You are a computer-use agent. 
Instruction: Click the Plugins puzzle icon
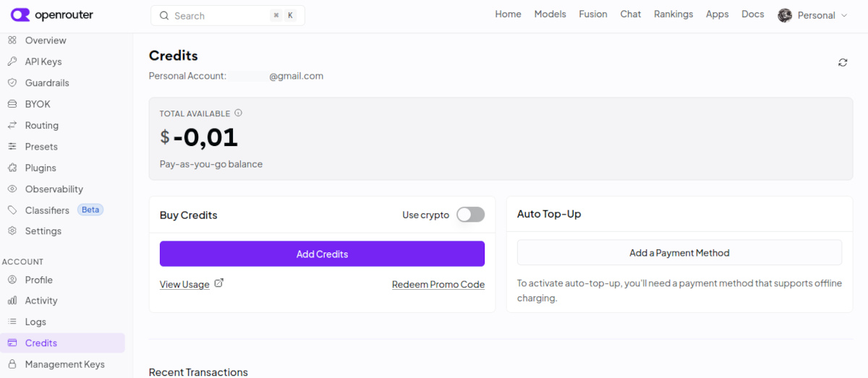point(12,168)
